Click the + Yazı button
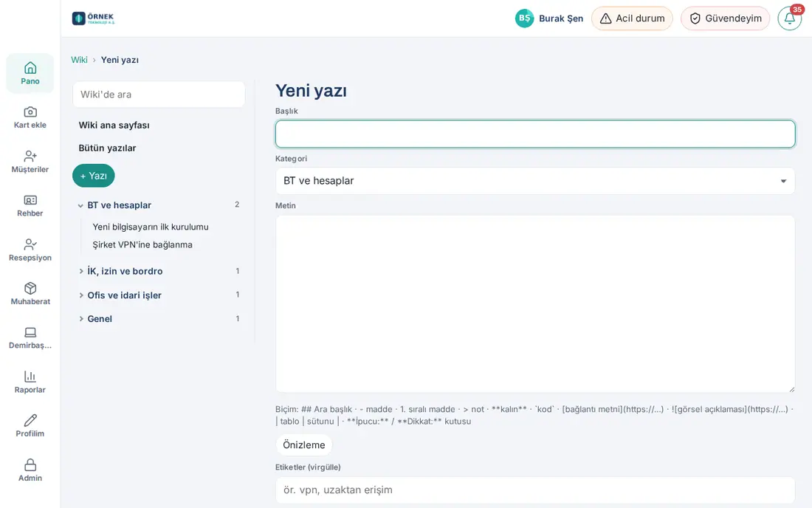Screen dimensions: 812x508 pyautogui.click(x=93, y=176)
